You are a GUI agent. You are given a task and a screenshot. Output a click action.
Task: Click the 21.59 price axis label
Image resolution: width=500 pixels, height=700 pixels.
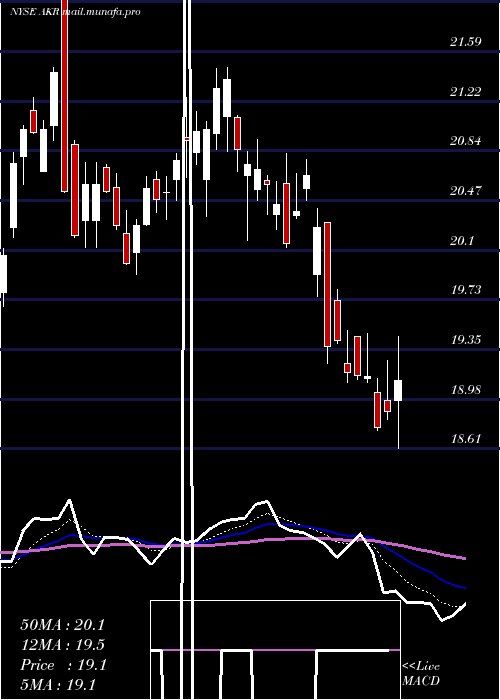click(466, 43)
